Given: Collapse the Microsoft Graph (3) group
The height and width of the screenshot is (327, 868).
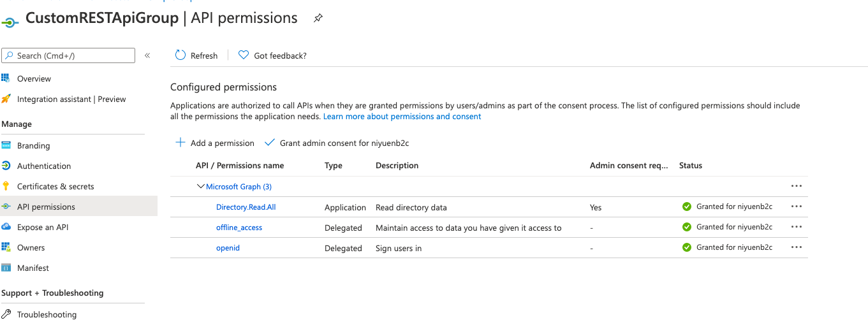Looking at the screenshot, I should click(201, 187).
